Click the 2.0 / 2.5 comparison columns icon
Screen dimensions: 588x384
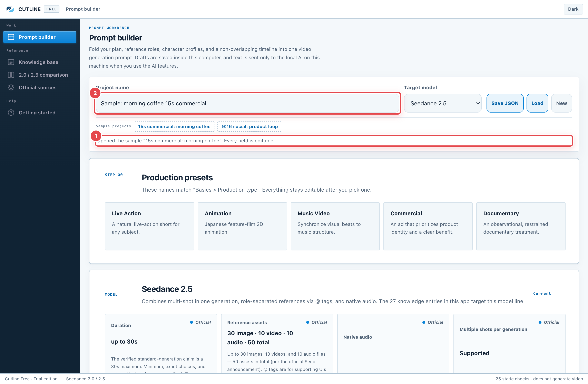pos(11,75)
